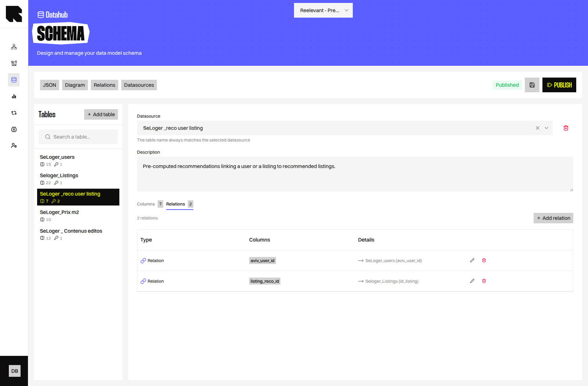The image size is (588, 386).
Task: Open the sync arrows sidebar icon
Action: point(14,113)
